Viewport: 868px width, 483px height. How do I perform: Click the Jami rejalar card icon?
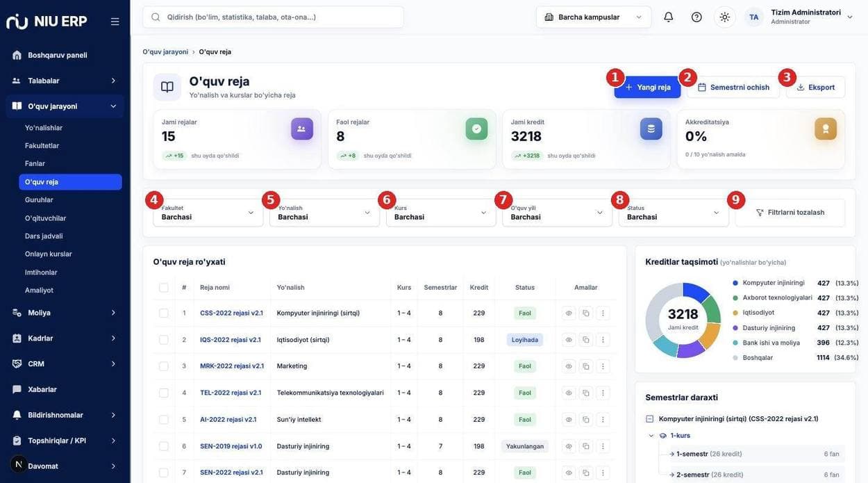point(302,129)
